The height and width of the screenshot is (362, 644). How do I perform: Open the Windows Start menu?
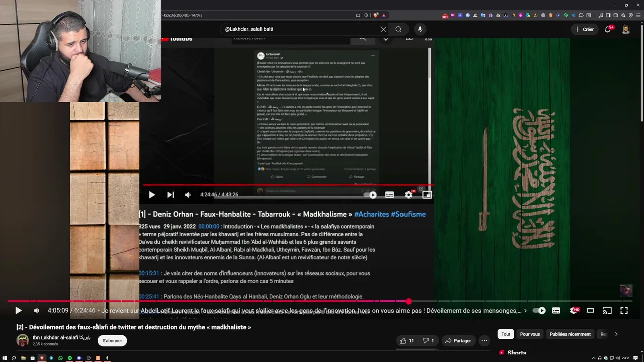click(x=5, y=358)
